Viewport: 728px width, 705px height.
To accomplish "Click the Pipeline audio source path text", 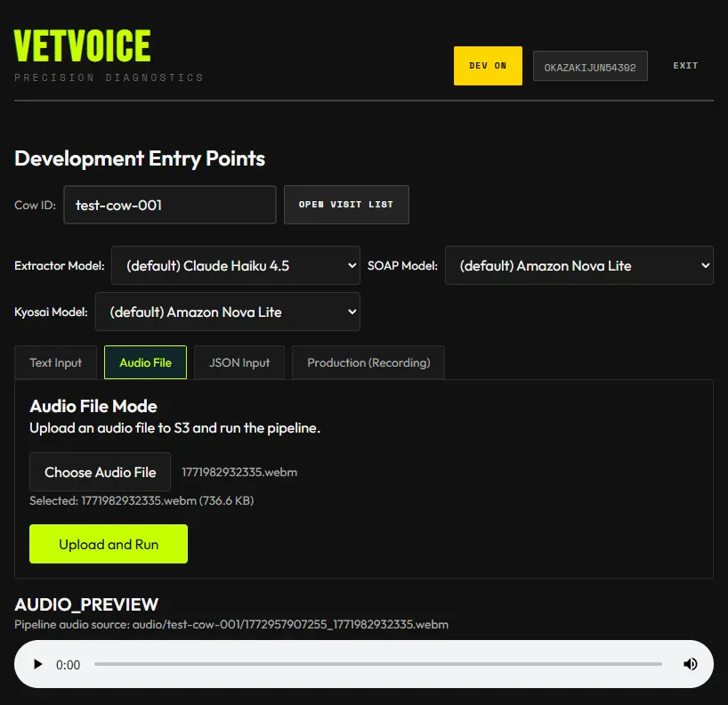I will click(x=231, y=624).
